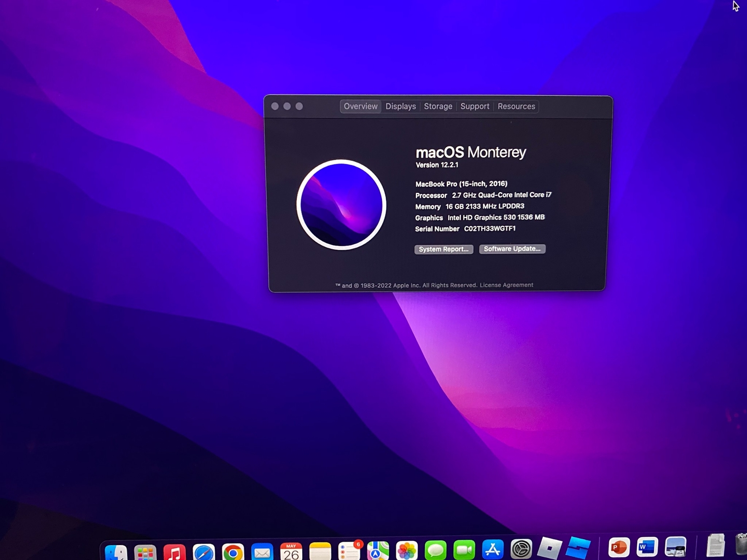Switch to the Displays tab
This screenshot has width=747, height=560.
point(401,106)
